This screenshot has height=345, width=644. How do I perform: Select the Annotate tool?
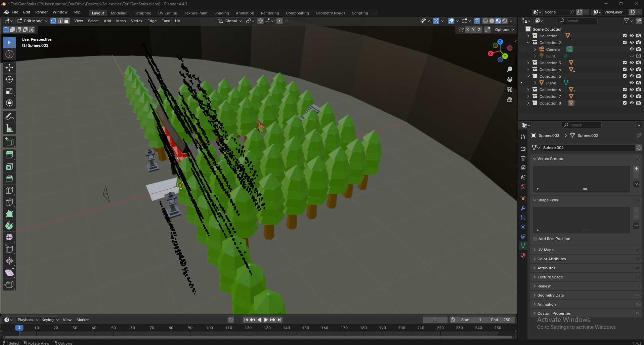pos(9,117)
